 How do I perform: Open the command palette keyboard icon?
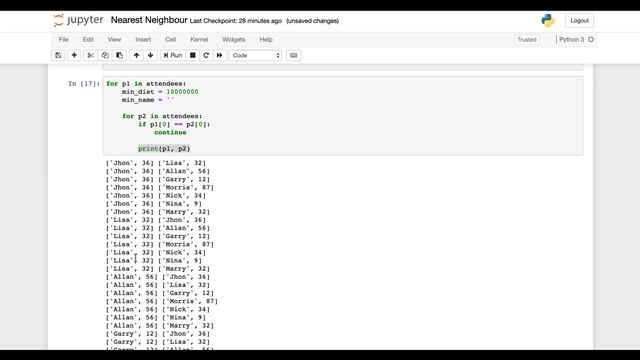pos(293,55)
